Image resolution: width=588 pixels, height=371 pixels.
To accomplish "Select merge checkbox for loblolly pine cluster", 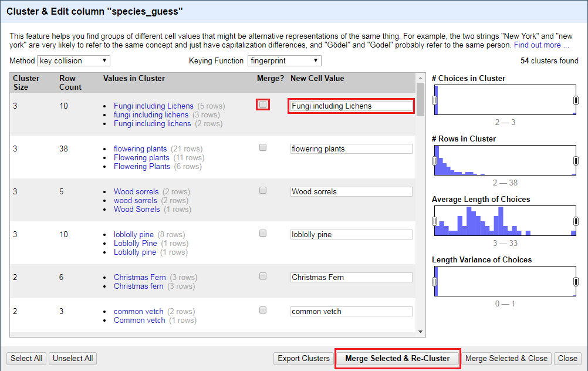I will pos(263,233).
